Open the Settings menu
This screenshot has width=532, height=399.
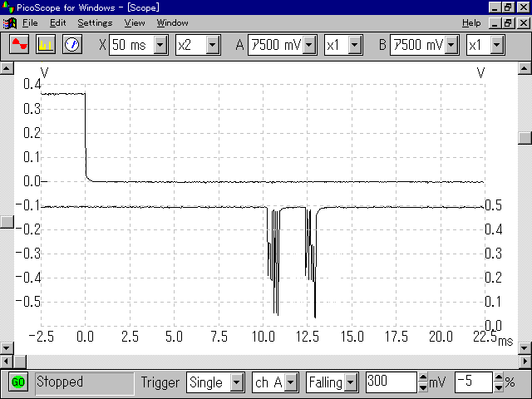point(95,23)
